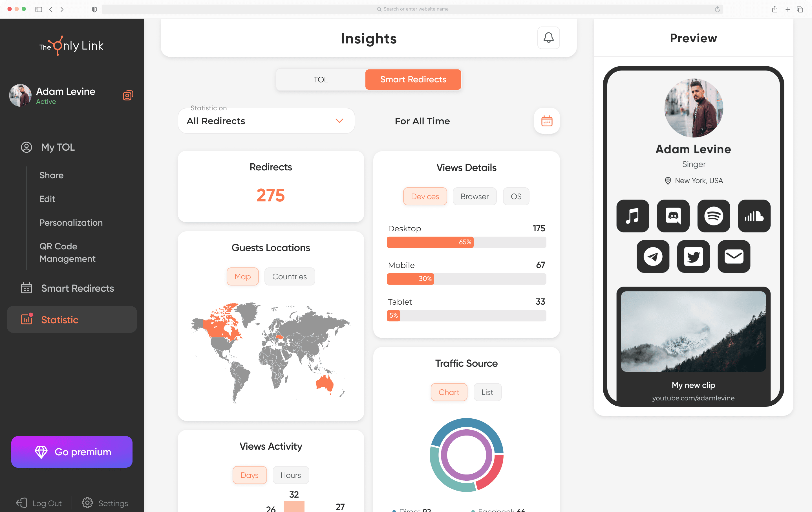This screenshot has height=512, width=812.
Task: Click the Telegram icon in preview
Action: [x=653, y=256]
